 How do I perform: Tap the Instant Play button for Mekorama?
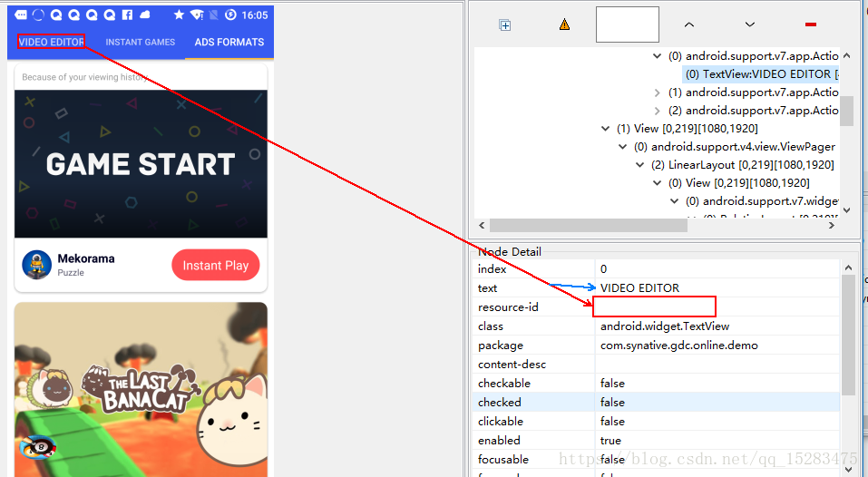pyautogui.click(x=215, y=265)
